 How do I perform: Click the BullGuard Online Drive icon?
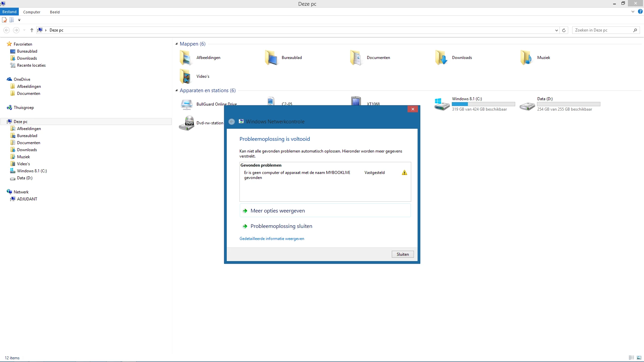[x=187, y=104]
